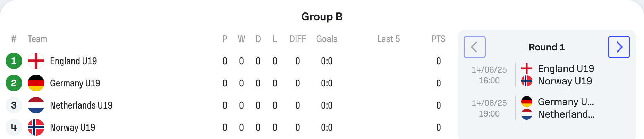Open the 19:00 Germany vs Netherlands fixture
Screen dimensions: 644x139
pos(547,108)
